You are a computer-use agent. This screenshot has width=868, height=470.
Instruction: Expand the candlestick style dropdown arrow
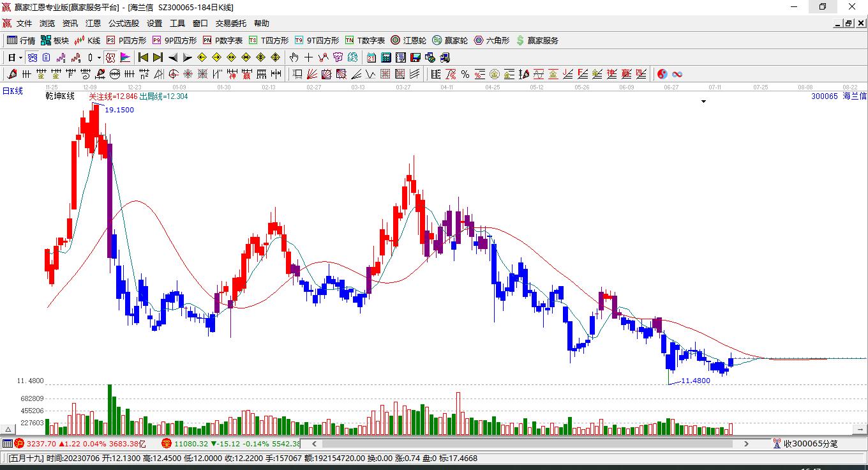click(x=99, y=57)
